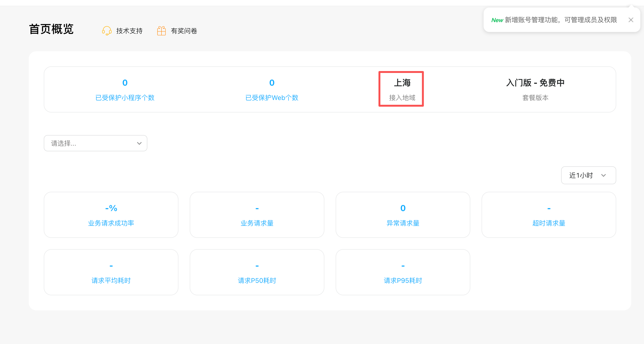Click the chevron arrow in 请选择 box
Image resolution: width=644 pixels, height=344 pixels.
[x=139, y=143]
